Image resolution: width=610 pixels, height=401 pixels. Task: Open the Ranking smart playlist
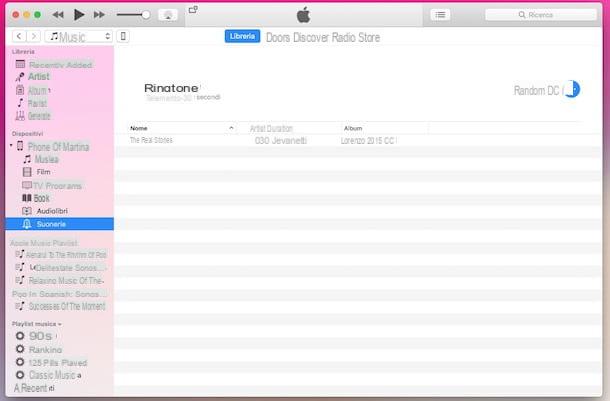point(39,349)
